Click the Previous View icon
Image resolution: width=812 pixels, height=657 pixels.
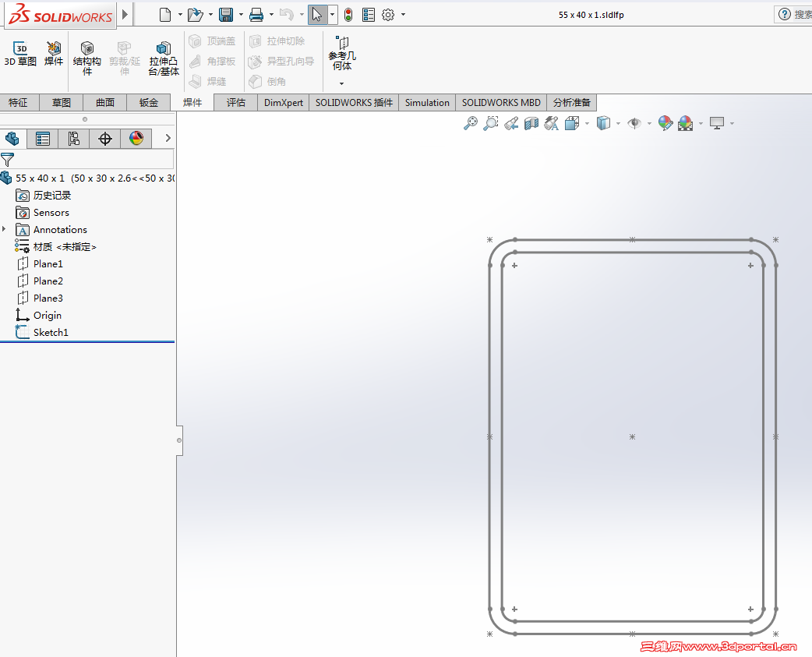(x=511, y=123)
